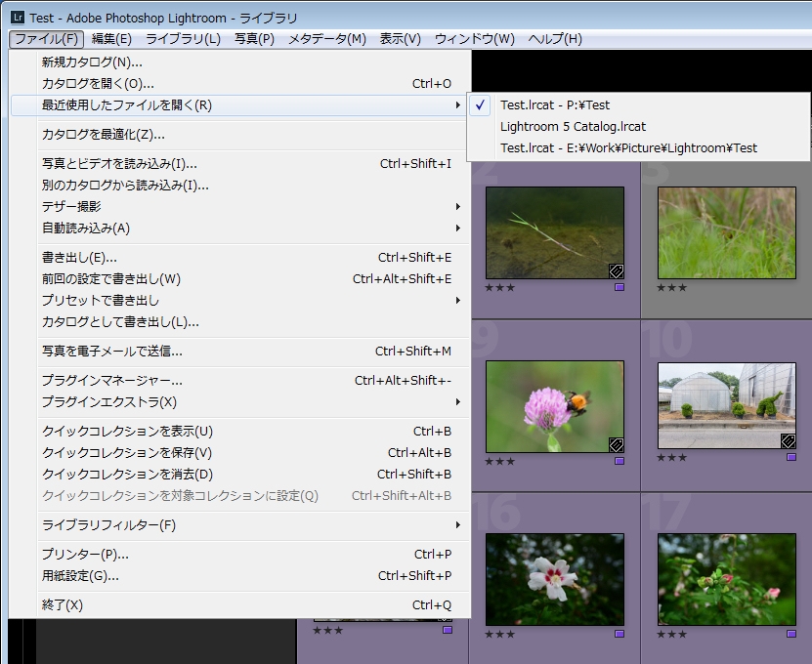Click star rating under grass-in-water photo
812x664 pixels.
(x=500, y=287)
